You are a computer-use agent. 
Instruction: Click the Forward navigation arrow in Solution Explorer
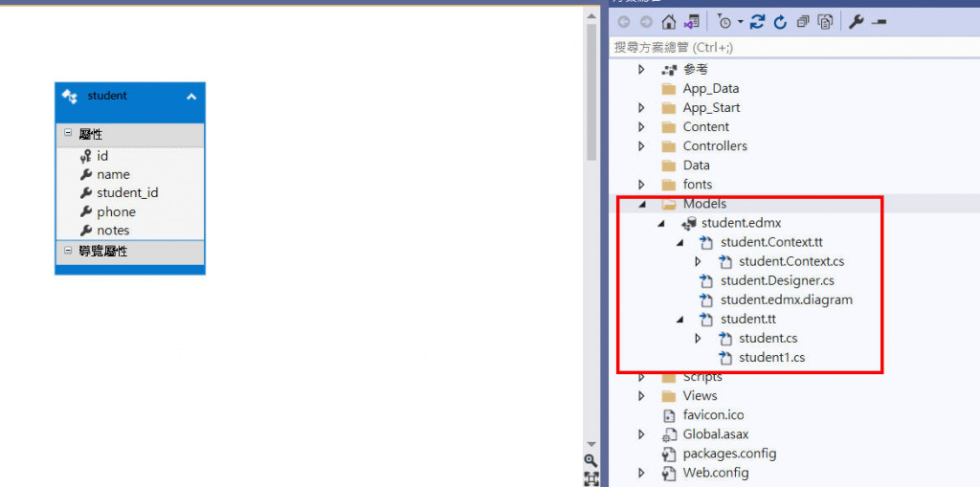(x=646, y=23)
